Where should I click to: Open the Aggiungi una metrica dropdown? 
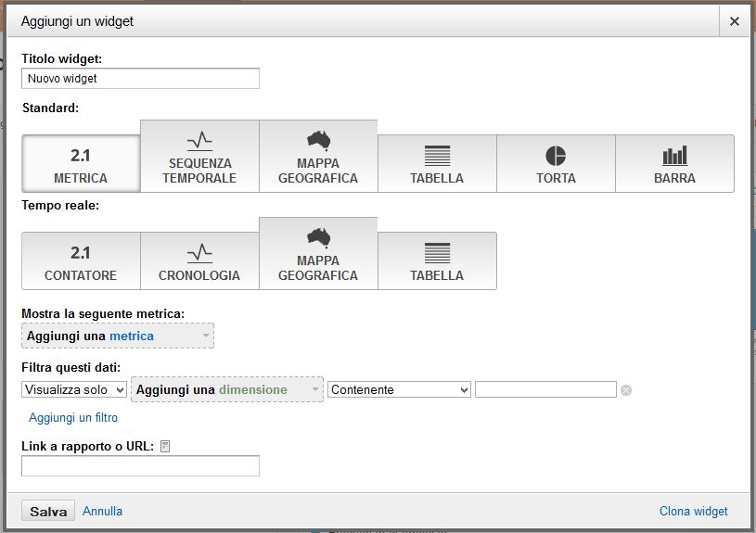118,336
